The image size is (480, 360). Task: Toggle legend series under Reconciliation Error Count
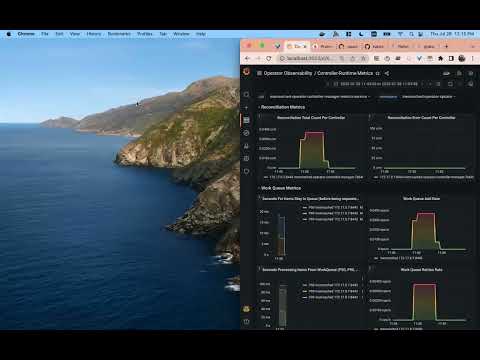423,177
